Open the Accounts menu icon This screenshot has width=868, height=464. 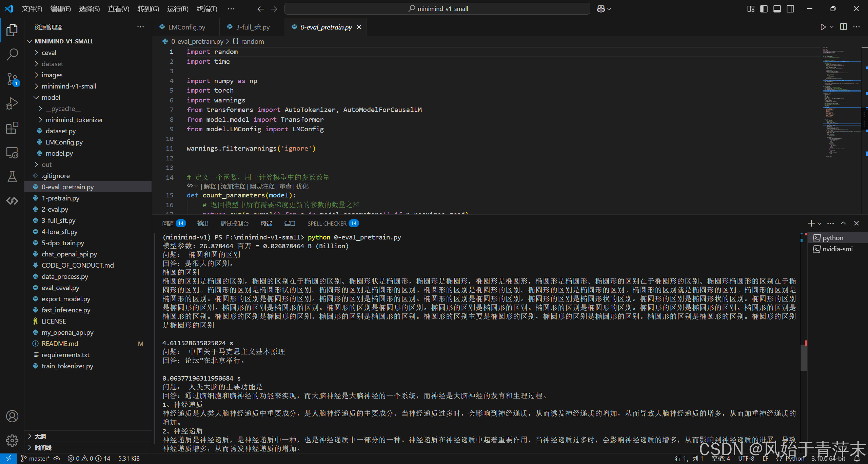pyautogui.click(x=12, y=416)
